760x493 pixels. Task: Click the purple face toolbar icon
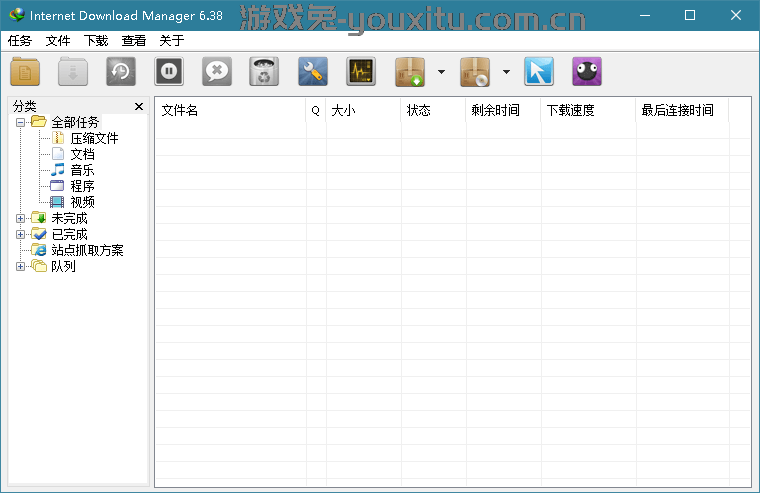(586, 72)
